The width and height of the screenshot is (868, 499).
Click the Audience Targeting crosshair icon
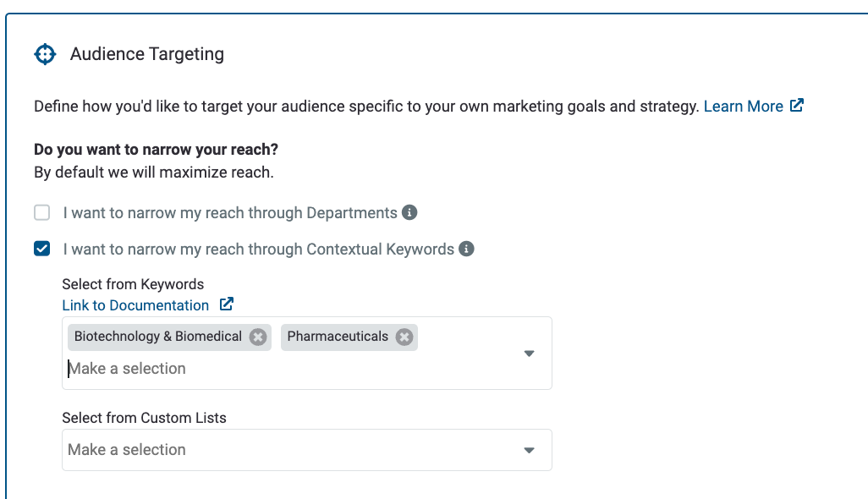45,54
